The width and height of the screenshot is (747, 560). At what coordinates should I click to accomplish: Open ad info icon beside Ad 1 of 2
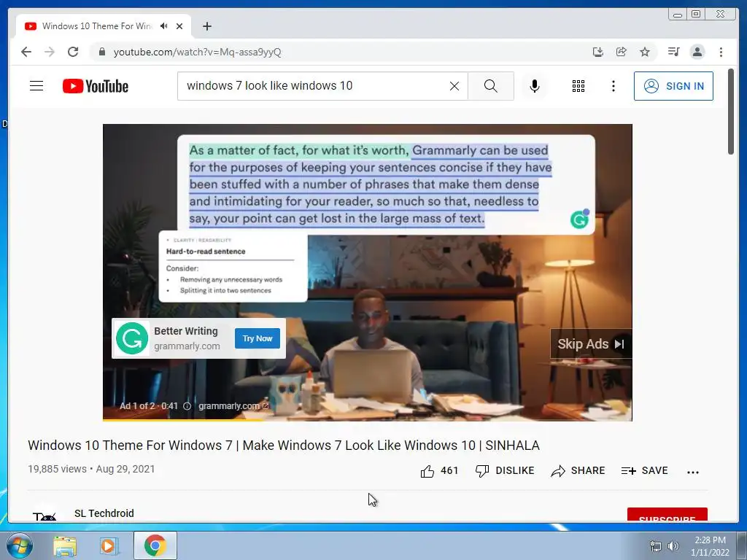187,406
